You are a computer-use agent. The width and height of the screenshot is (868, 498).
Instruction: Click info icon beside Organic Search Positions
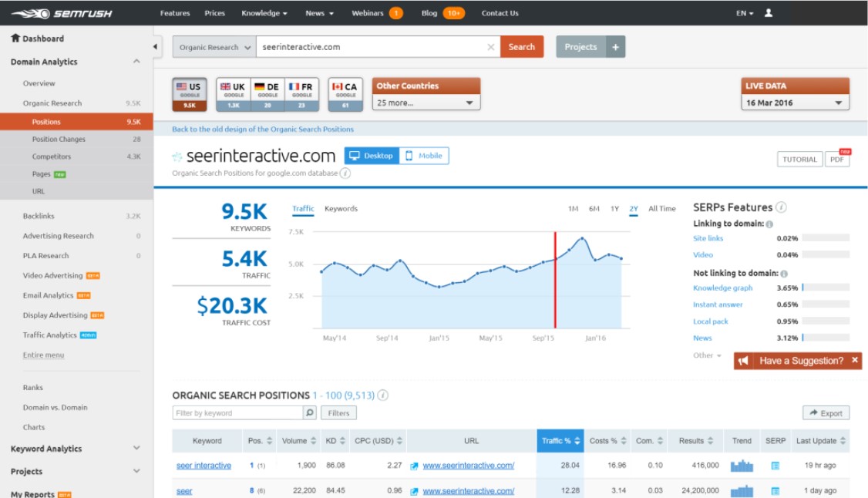tap(382, 395)
